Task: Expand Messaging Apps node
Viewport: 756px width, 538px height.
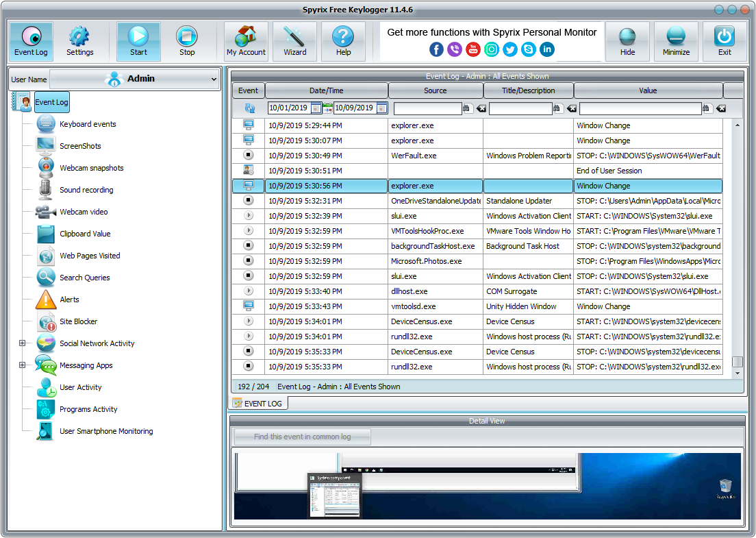Action: tap(22, 365)
